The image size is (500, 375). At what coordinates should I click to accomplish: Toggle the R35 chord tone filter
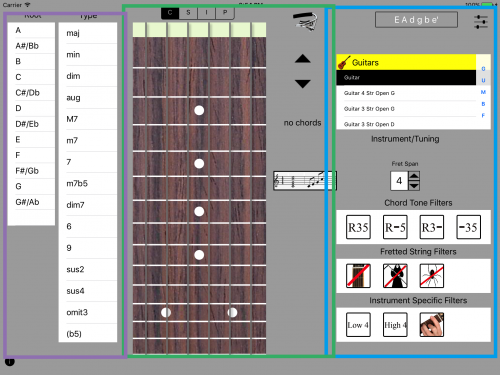pos(358,227)
